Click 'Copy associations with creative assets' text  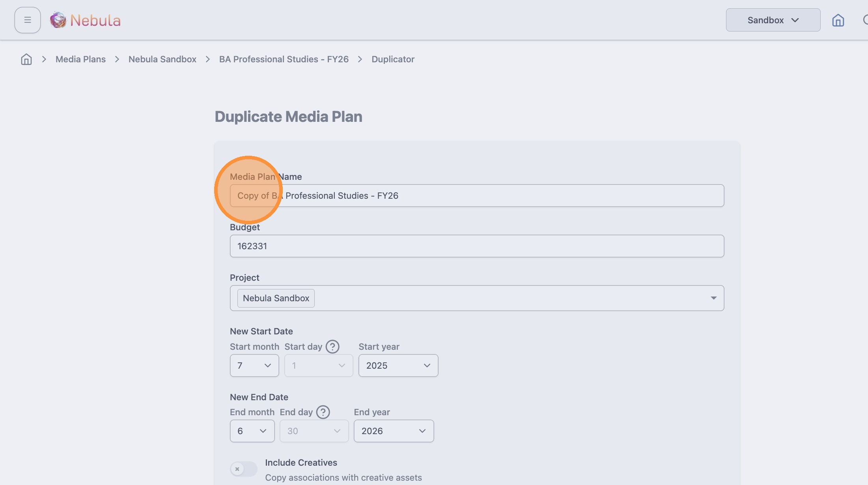point(343,478)
